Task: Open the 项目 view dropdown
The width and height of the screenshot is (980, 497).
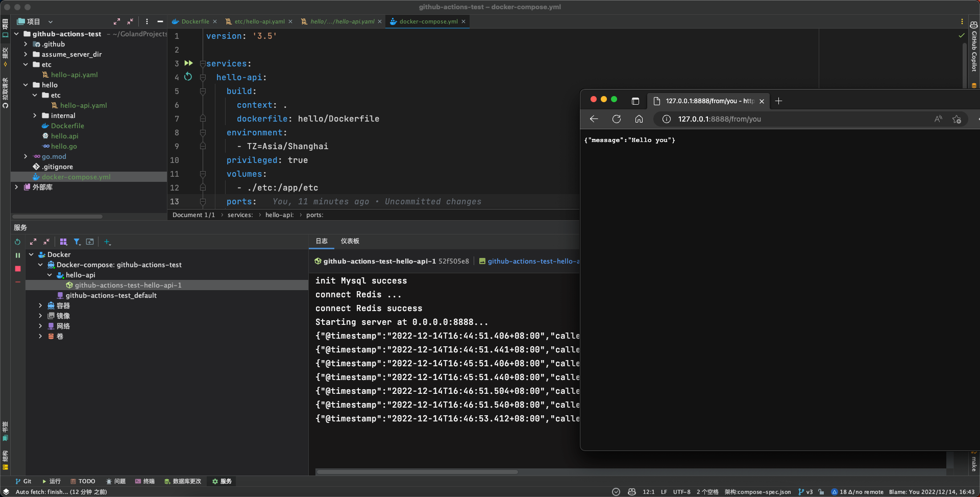Action: click(x=35, y=21)
